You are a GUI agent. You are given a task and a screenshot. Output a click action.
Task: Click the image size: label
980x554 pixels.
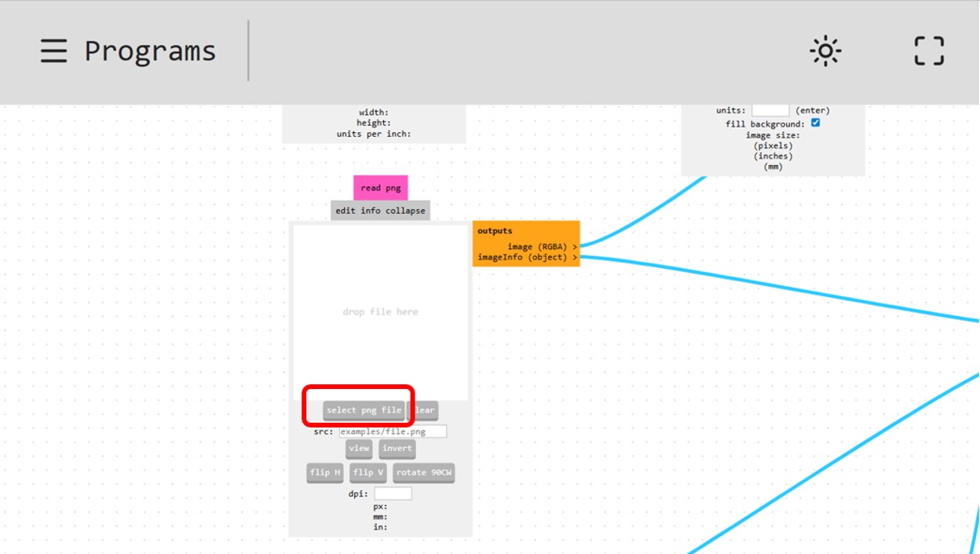tap(773, 135)
